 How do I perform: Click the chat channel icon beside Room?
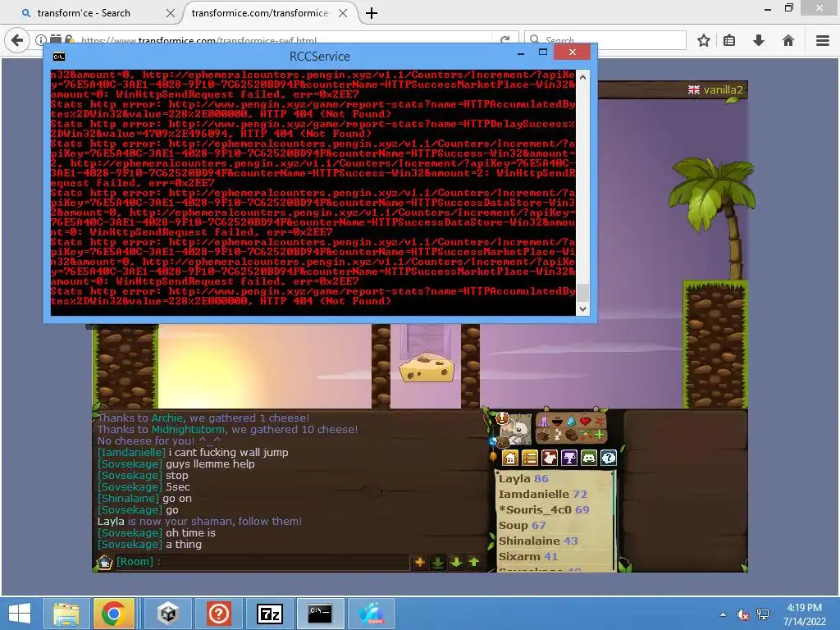(104, 562)
